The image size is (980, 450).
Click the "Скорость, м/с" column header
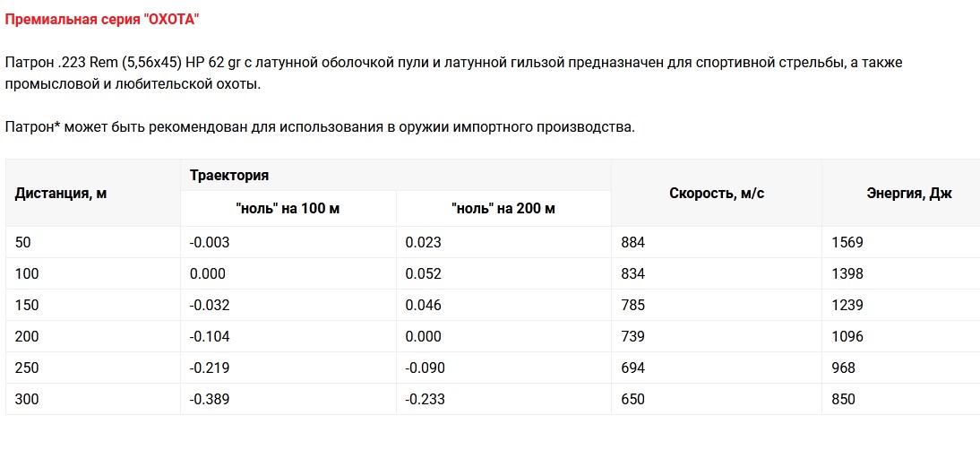716,193
